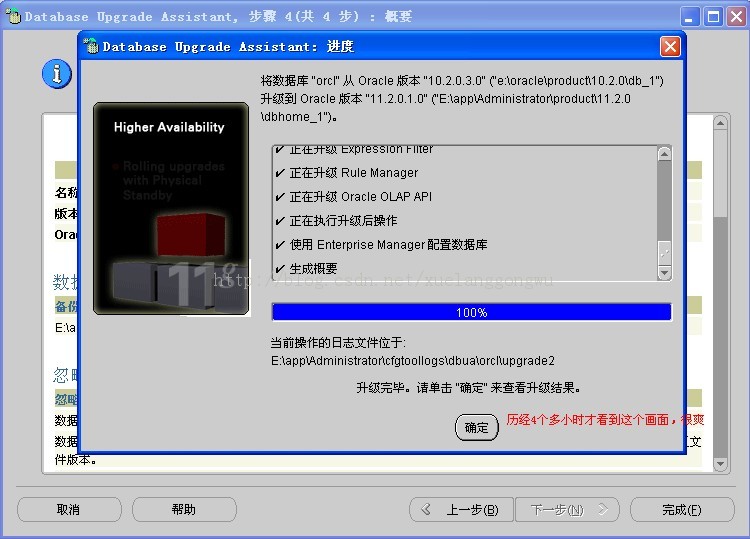This screenshot has width=750, height=539.
Task: Click the main window summary scroll-up arrow
Action: pyautogui.click(x=720, y=123)
